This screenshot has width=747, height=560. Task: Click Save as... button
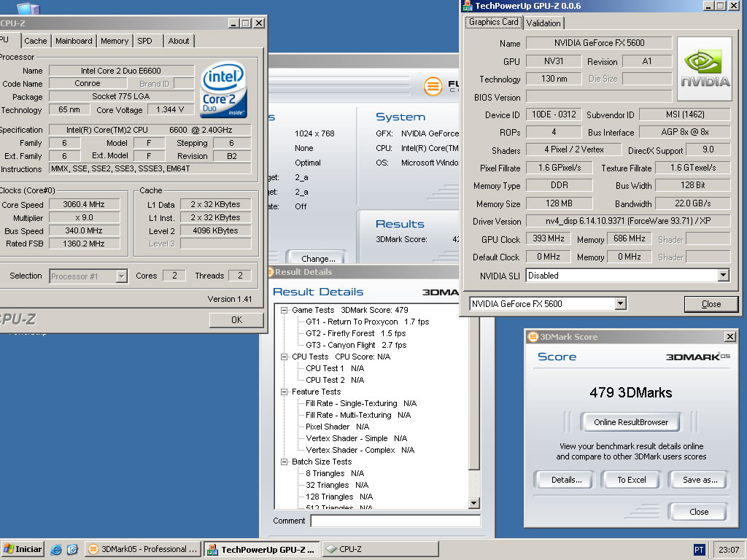[x=700, y=480]
